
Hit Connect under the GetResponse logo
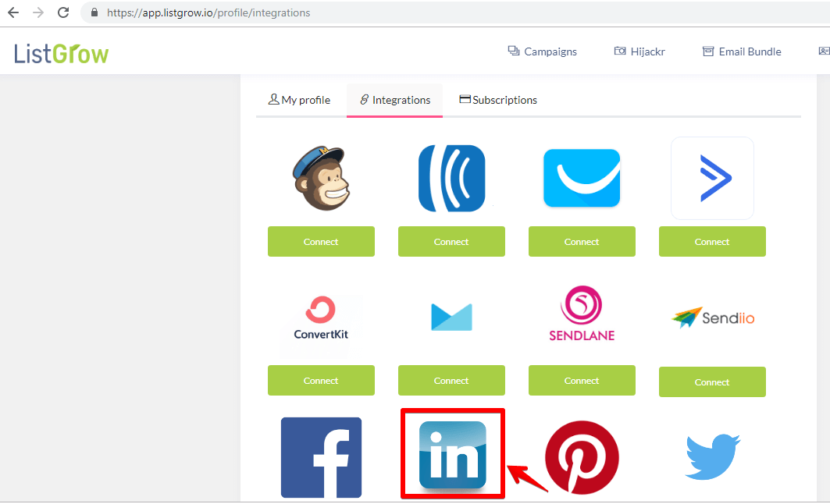click(582, 242)
